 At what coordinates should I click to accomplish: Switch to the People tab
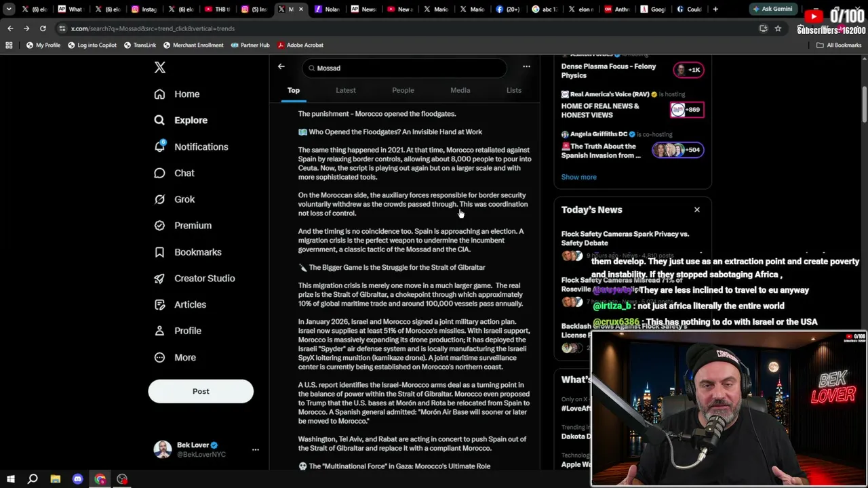pos(403,90)
